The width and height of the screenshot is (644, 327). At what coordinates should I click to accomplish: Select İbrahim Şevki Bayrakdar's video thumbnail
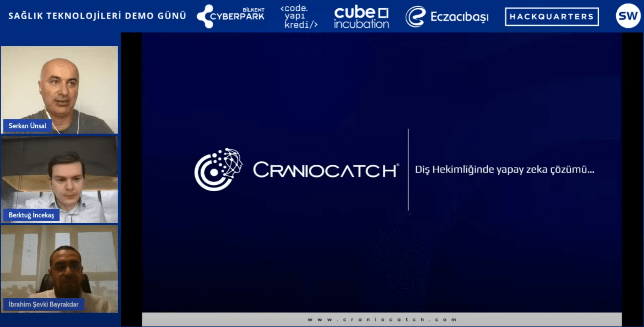[x=59, y=269]
